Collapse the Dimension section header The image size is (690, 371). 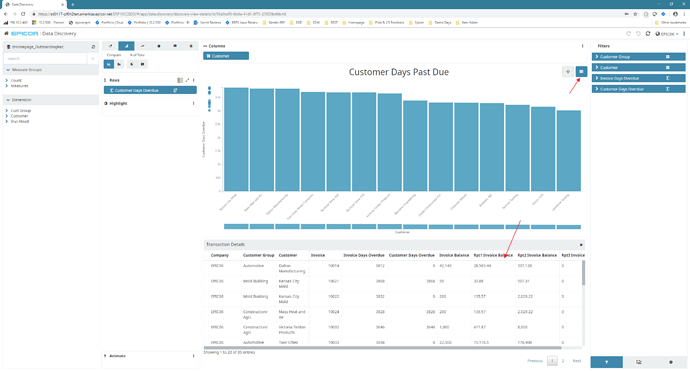point(51,100)
